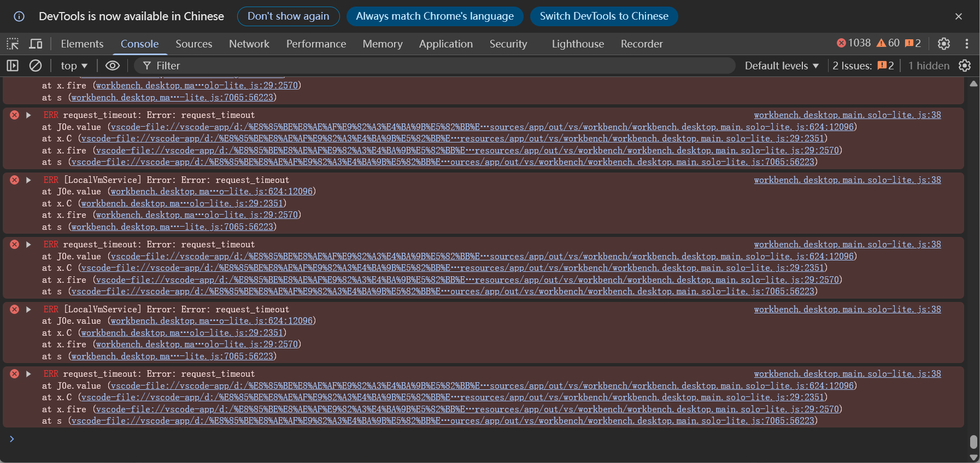Click the issues count 2 flag in tab bar
The width and height of the screenshot is (980, 463).
(913, 43)
